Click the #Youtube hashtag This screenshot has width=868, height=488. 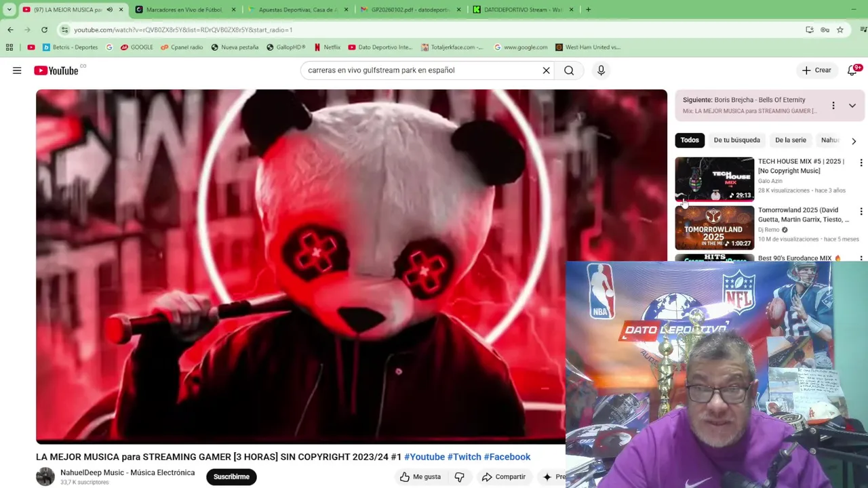tap(425, 457)
